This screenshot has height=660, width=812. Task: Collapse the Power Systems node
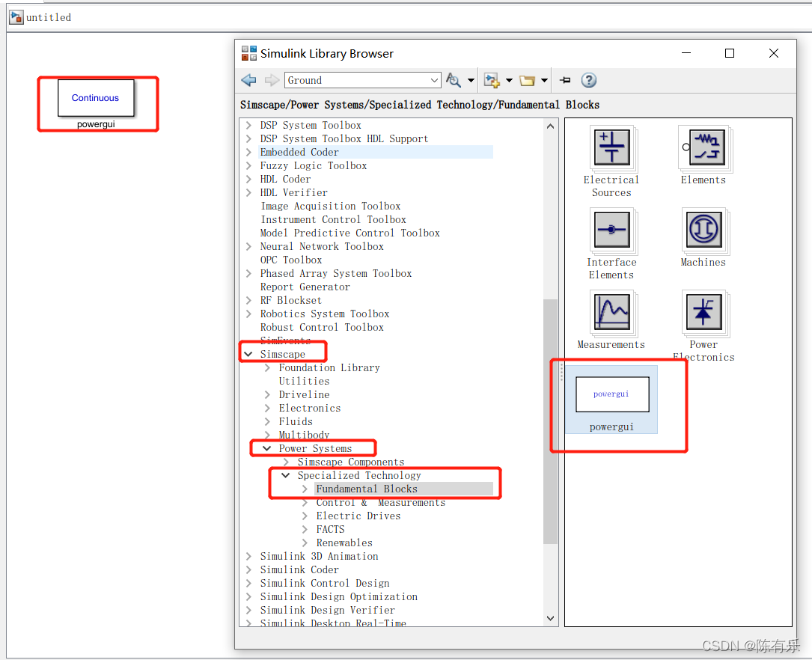click(x=267, y=448)
